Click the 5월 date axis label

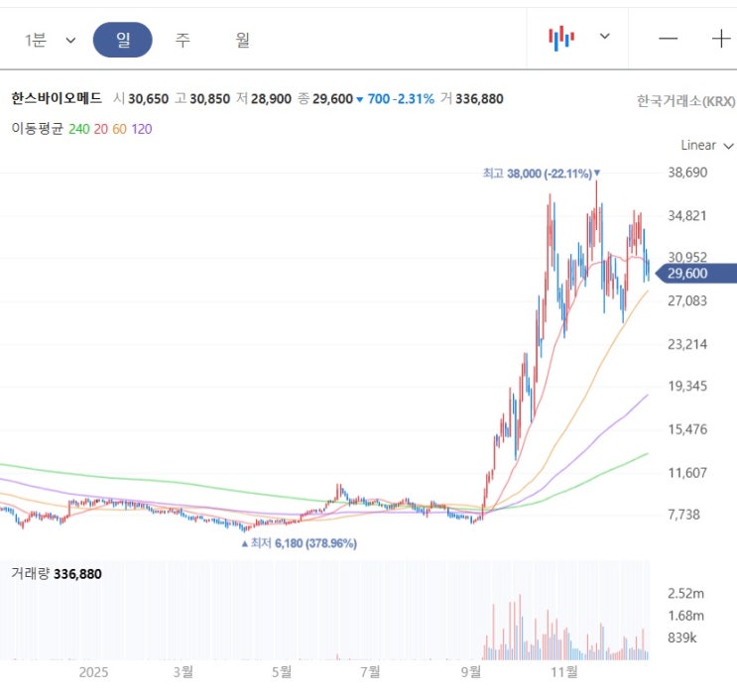[x=282, y=672]
